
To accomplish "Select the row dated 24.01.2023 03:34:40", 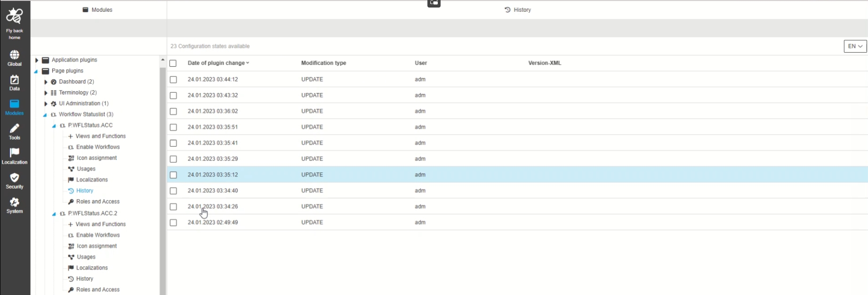I will 517,191.
